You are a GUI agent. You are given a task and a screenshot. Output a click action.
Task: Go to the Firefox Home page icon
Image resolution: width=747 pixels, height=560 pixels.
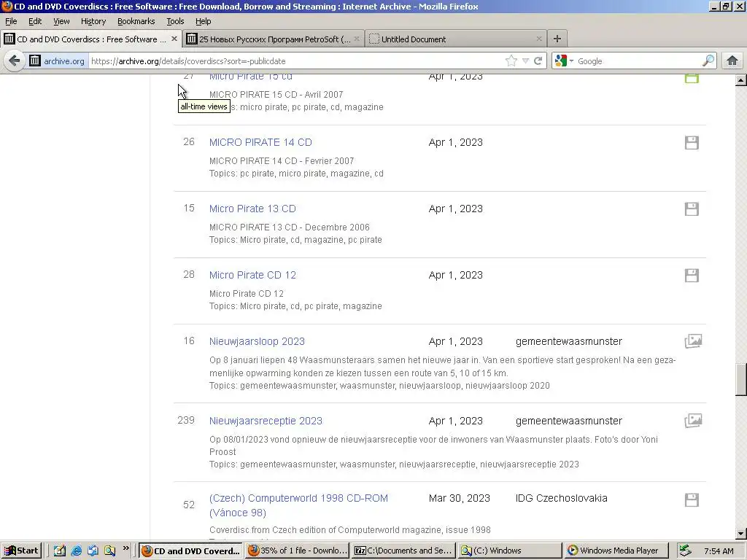(x=732, y=61)
